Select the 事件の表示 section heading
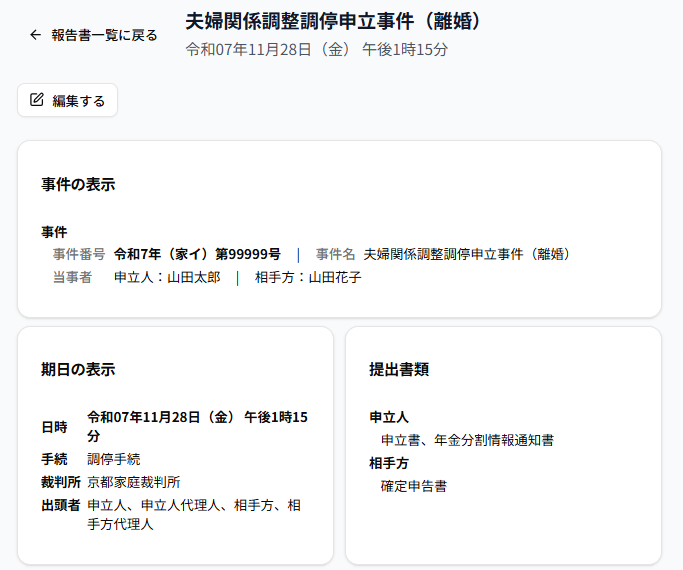 pos(78,184)
